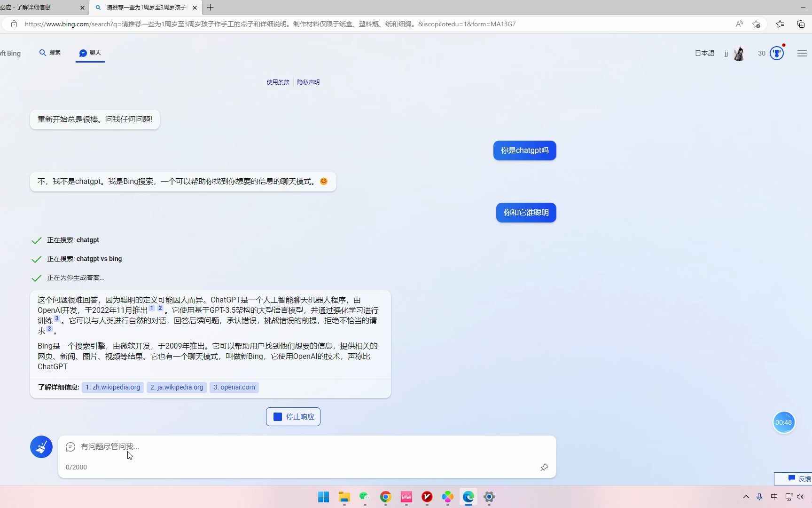Click the rewards points number 30
812x508 pixels.
[x=761, y=53]
